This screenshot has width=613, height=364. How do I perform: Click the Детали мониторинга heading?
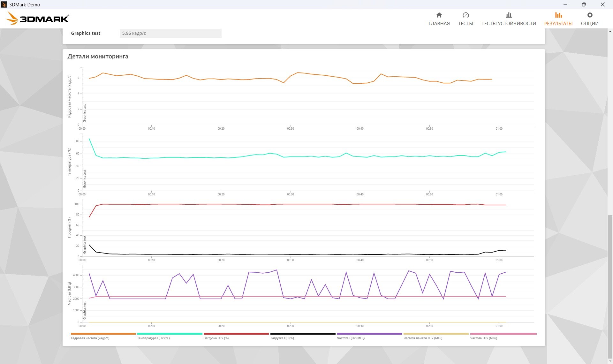pos(98,57)
